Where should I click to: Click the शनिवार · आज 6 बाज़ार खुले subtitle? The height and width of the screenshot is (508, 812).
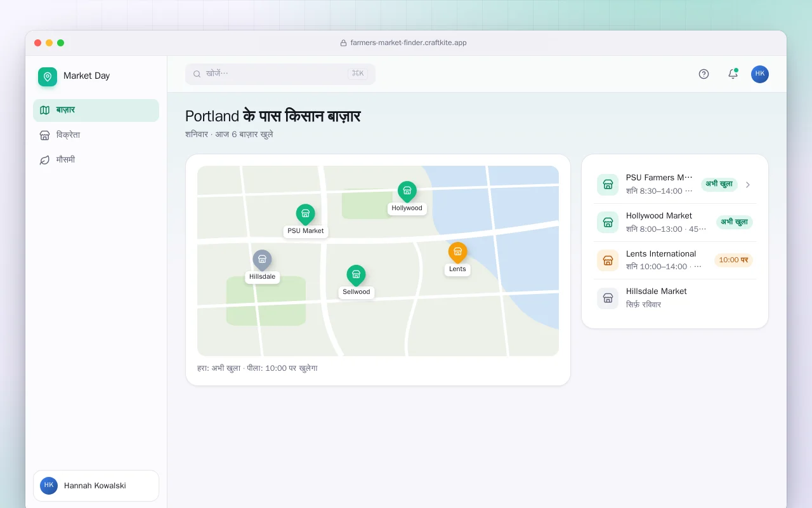point(229,135)
